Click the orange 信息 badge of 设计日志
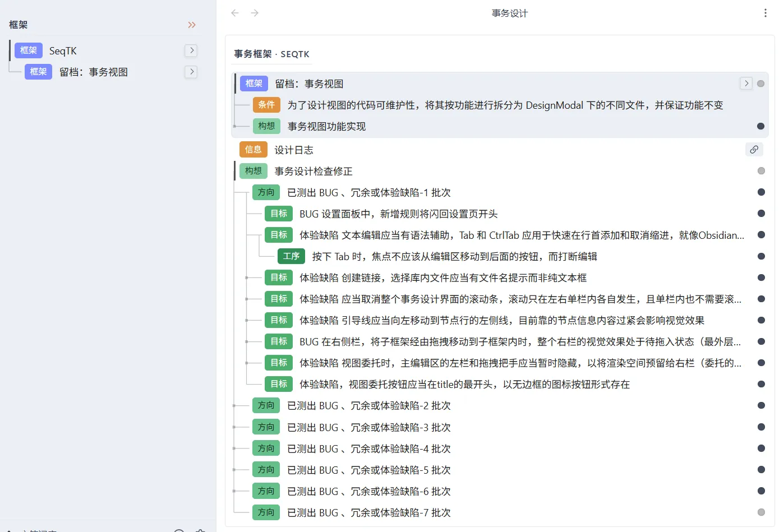 tap(253, 150)
